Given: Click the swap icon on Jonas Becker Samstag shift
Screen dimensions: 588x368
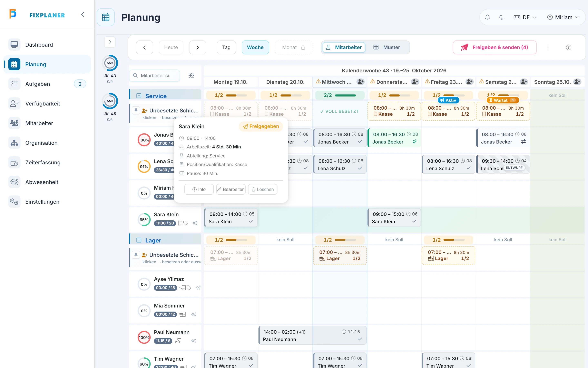Looking at the screenshot, I should click(x=524, y=141).
